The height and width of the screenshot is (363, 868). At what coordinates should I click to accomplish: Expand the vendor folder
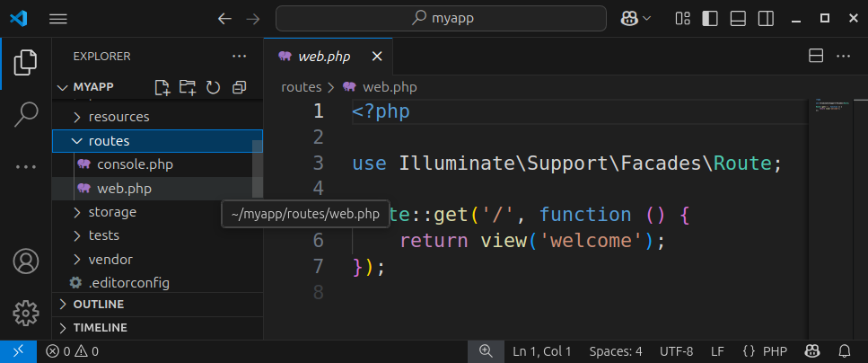click(x=158, y=260)
